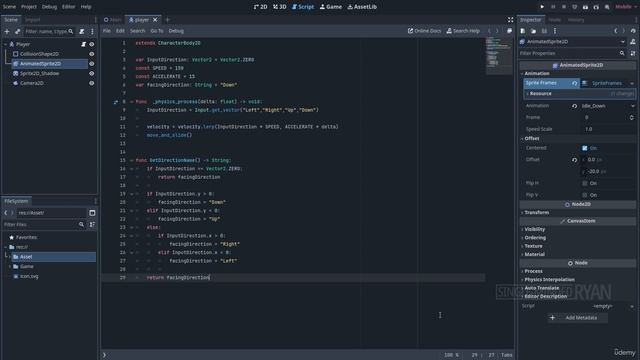Close the player scene tab
Image resolution: width=640 pixels, height=360 pixels.
pyautogui.click(x=155, y=20)
